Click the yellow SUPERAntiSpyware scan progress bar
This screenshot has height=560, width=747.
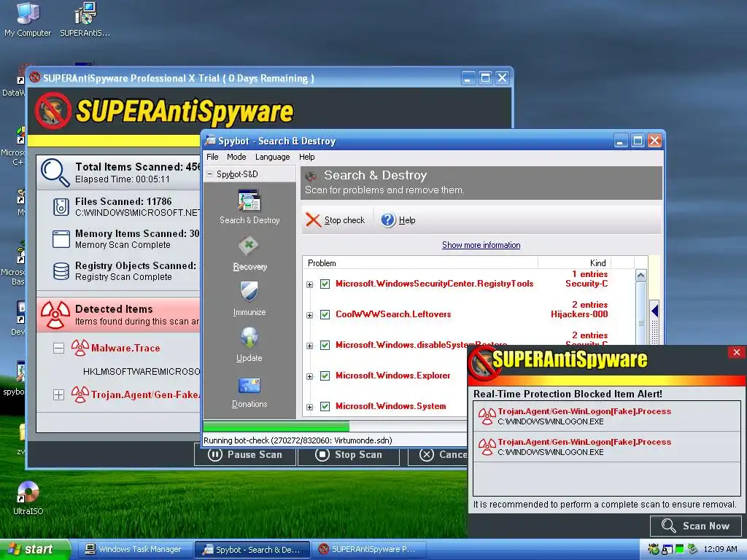(x=115, y=141)
